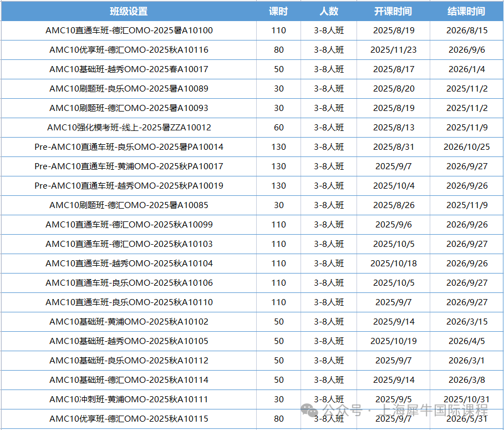Select cell AMC10刷题班-德汇OMO-2025暑A10085
The width and height of the screenshot is (504, 430).
[129, 205]
